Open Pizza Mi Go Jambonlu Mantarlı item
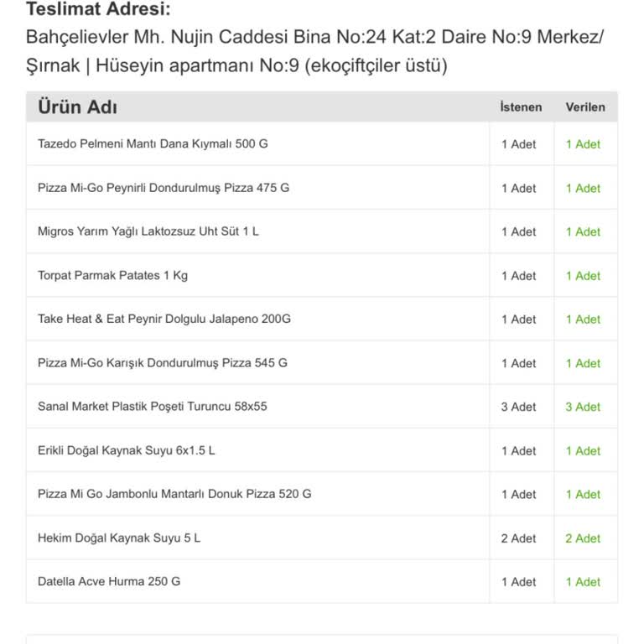644x644 pixels. click(174, 494)
